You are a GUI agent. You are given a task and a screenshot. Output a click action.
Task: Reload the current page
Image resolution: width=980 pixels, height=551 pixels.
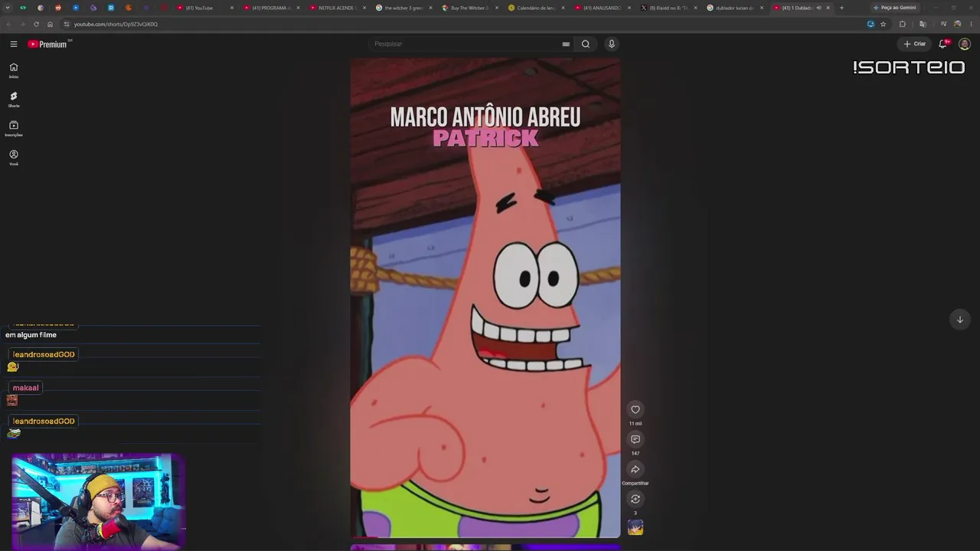click(36, 24)
